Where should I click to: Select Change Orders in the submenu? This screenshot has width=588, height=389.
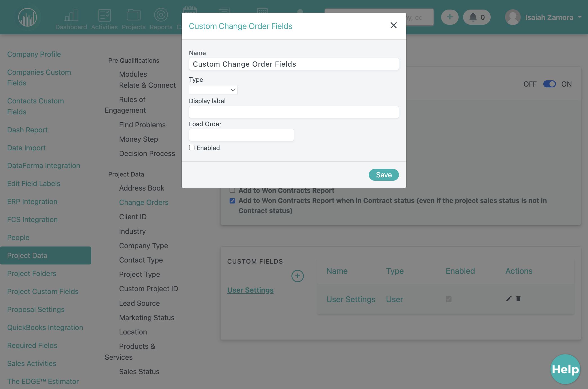point(144,202)
